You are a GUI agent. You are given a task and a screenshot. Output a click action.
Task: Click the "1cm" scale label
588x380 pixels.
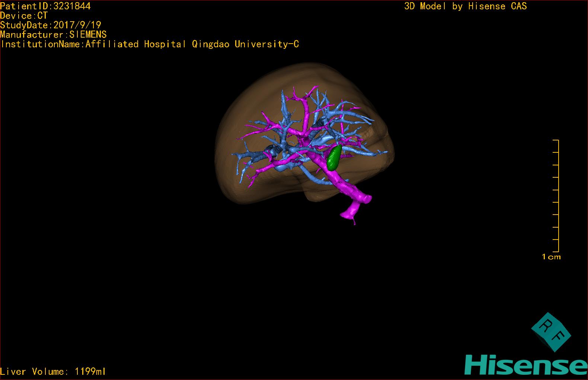[551, 257]
